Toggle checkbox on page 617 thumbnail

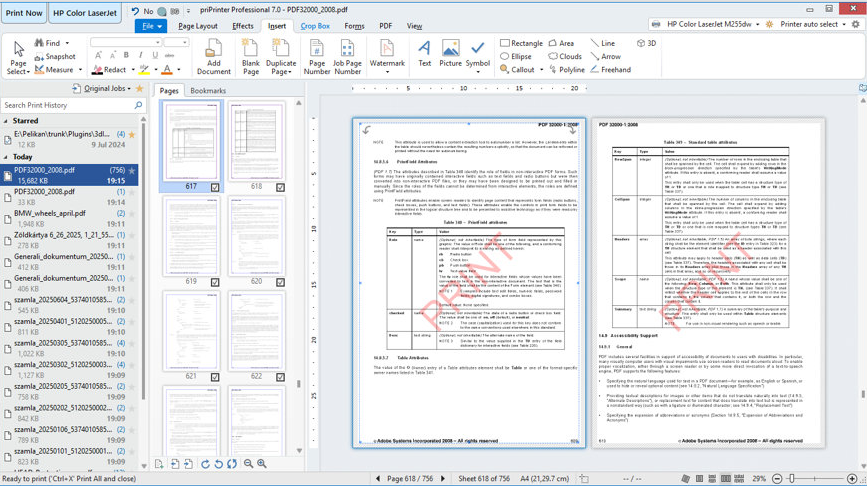click(x=215, y=187)
